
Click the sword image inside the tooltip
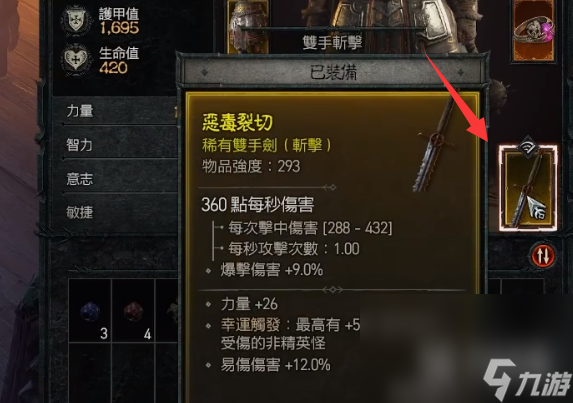click(x=435, y=146)
